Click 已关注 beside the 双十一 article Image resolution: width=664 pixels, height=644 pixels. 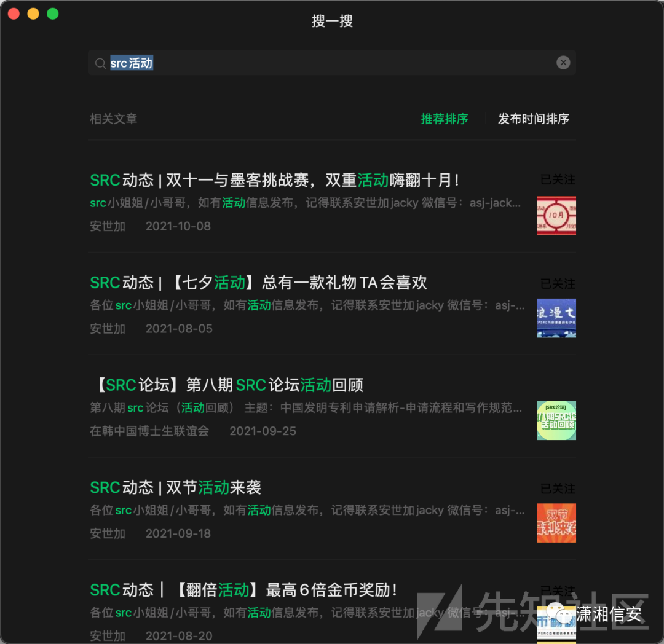pos(558,180)
